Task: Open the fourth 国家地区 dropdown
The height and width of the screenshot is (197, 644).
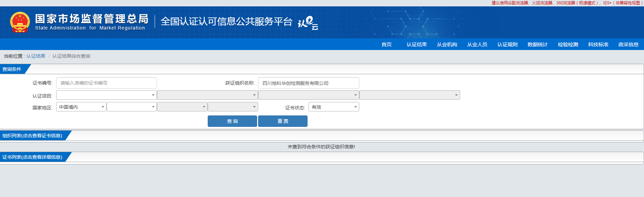Action: [233, 107]
